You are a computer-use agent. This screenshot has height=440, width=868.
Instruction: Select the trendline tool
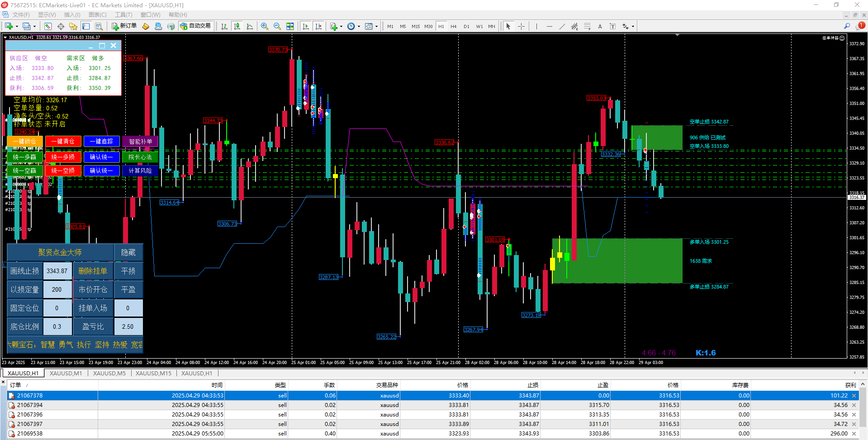tap(562, 26)
